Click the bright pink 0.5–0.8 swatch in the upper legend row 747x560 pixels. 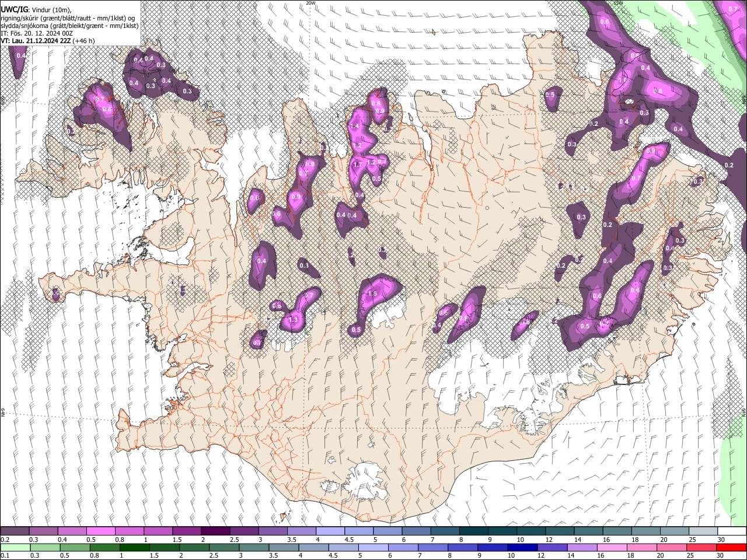pyautogui.click(x=100, y=531)
